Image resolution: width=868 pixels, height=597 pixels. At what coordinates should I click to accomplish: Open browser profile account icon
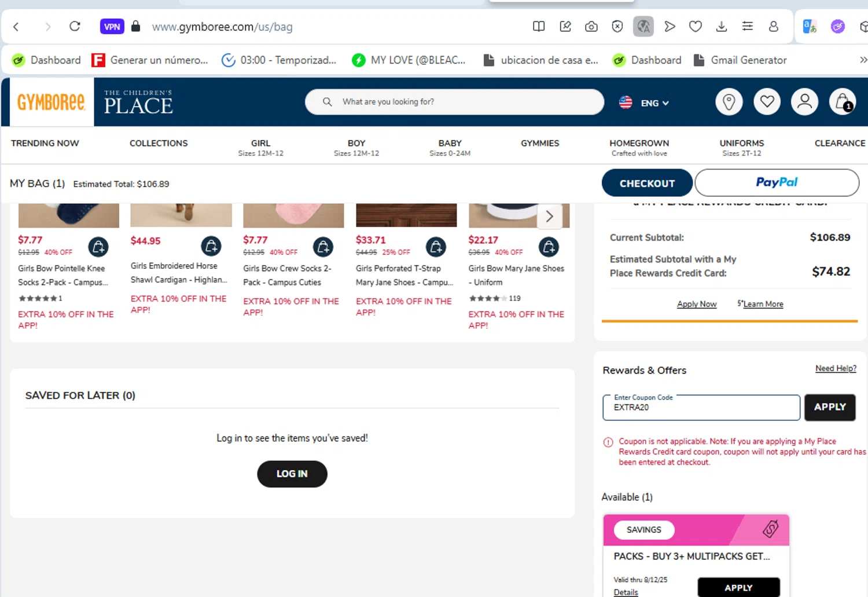[x=774, y=27]
